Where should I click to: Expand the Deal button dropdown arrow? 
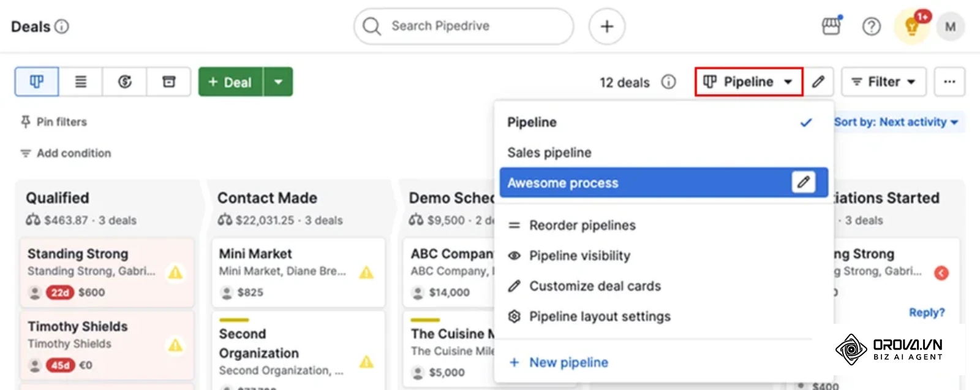[278, 82]
